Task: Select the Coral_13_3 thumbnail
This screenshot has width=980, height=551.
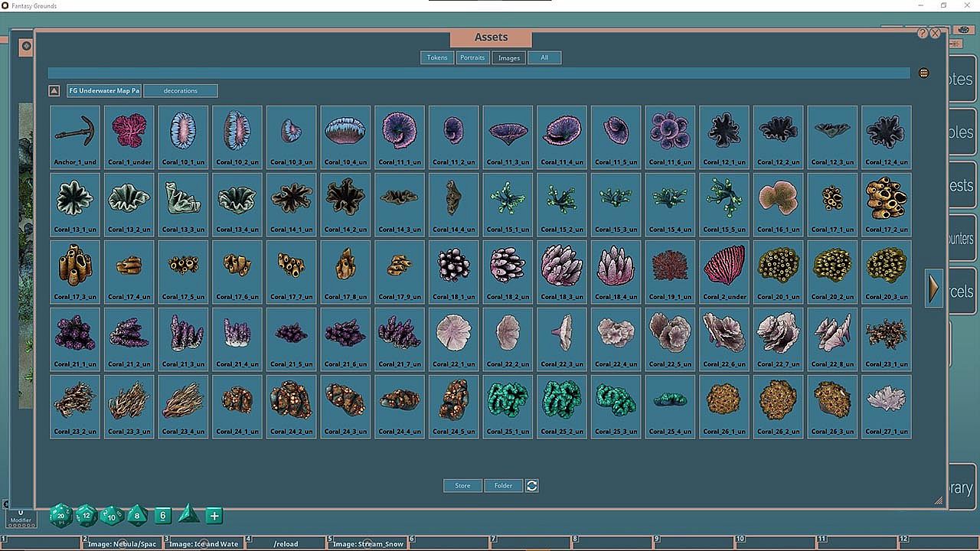Action: [183, 204]
